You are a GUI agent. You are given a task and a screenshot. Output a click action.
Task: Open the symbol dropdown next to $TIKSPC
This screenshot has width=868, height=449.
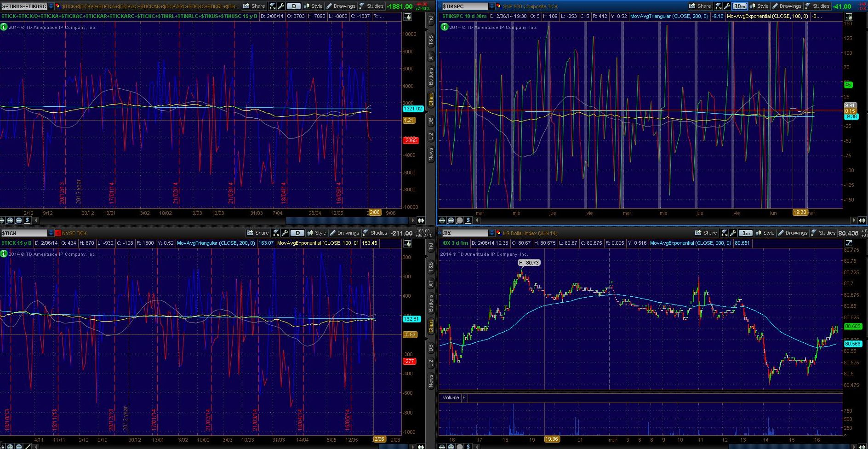pos(491,6)
